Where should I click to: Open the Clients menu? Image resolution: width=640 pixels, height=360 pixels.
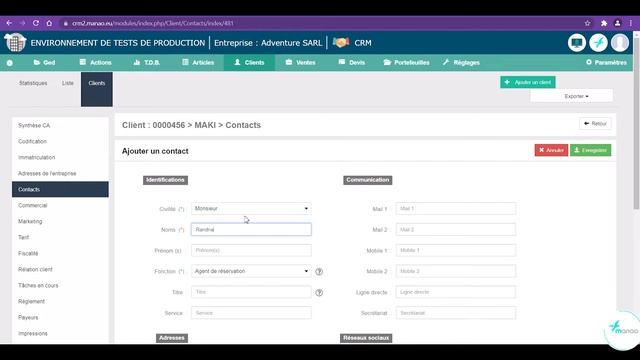pyautogui.click(x=249, y=62)
